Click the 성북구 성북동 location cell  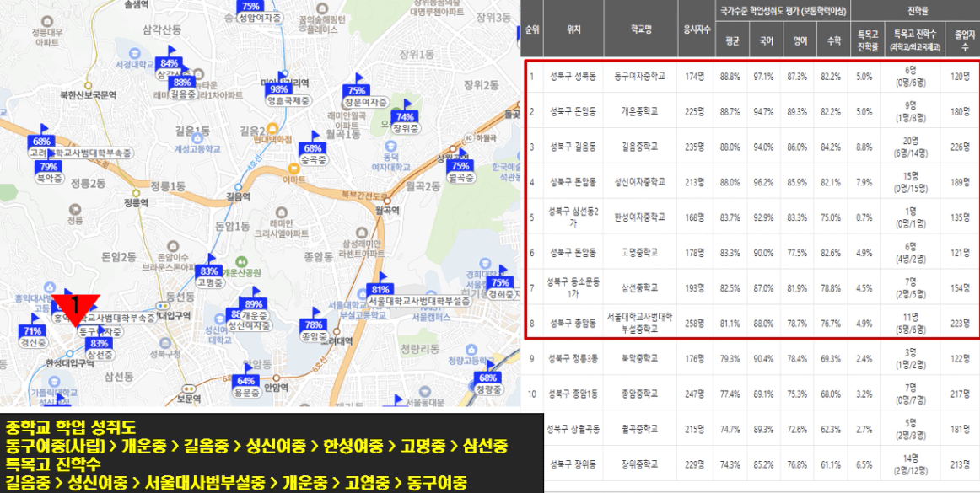573,76
